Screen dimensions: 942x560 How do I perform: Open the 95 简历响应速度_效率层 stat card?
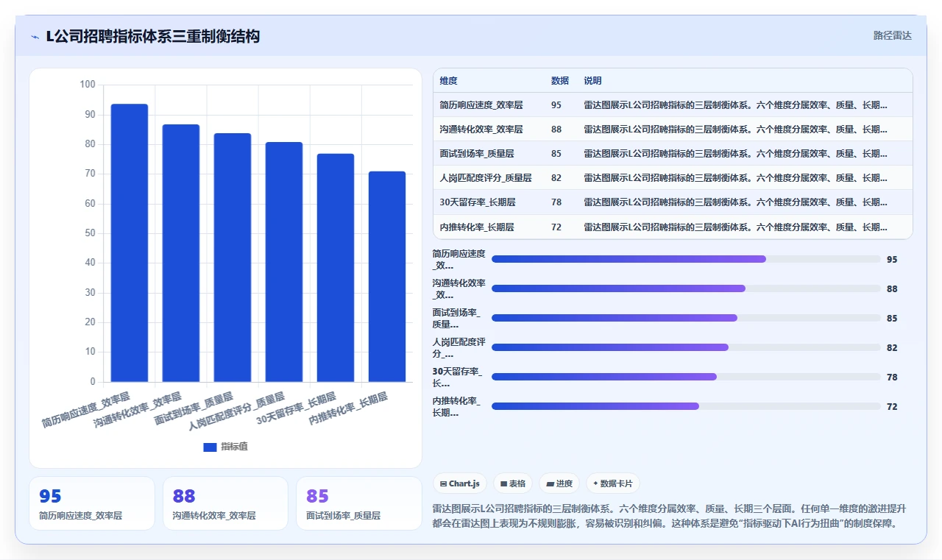point(92,503)
